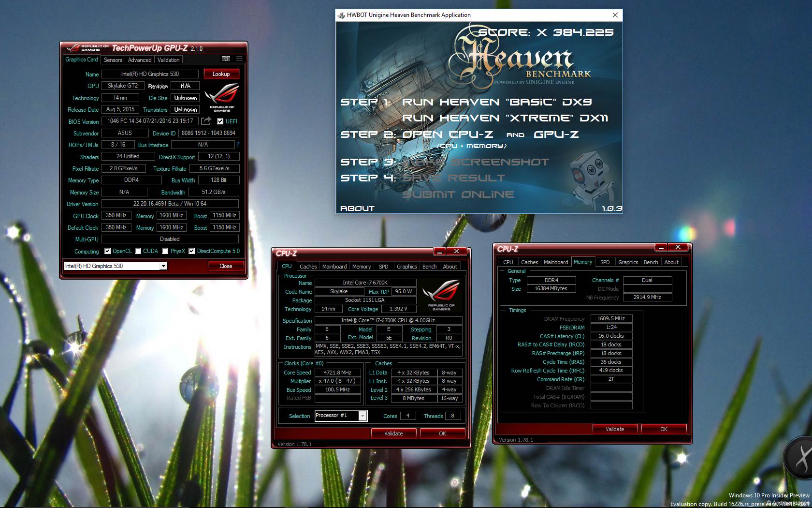Open Graphics tab in CPU-Z Memory window

pos(628,262)
